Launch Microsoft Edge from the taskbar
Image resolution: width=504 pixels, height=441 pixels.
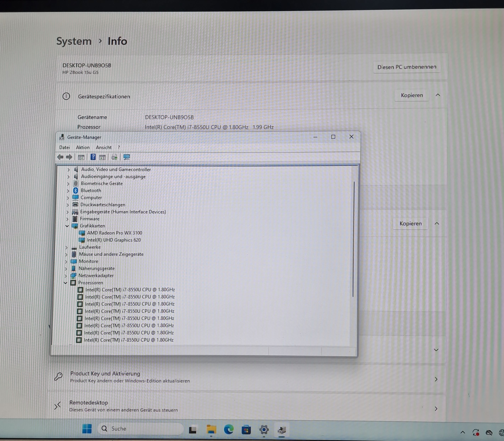coord(229,430)
